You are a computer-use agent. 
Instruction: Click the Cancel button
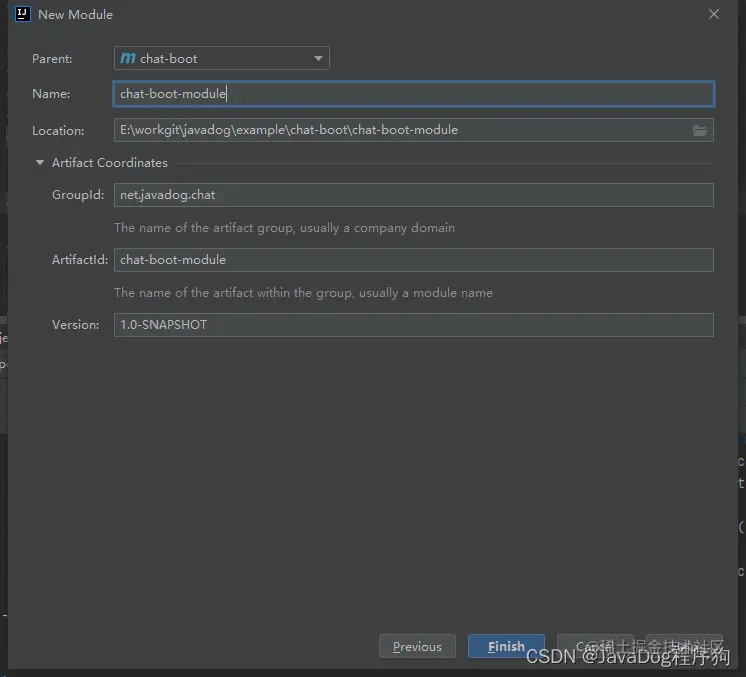click(x=595, y=646)
